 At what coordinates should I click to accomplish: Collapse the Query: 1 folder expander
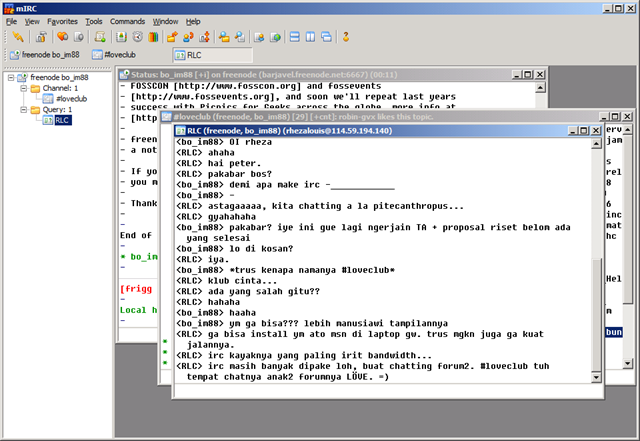point(24,109)
